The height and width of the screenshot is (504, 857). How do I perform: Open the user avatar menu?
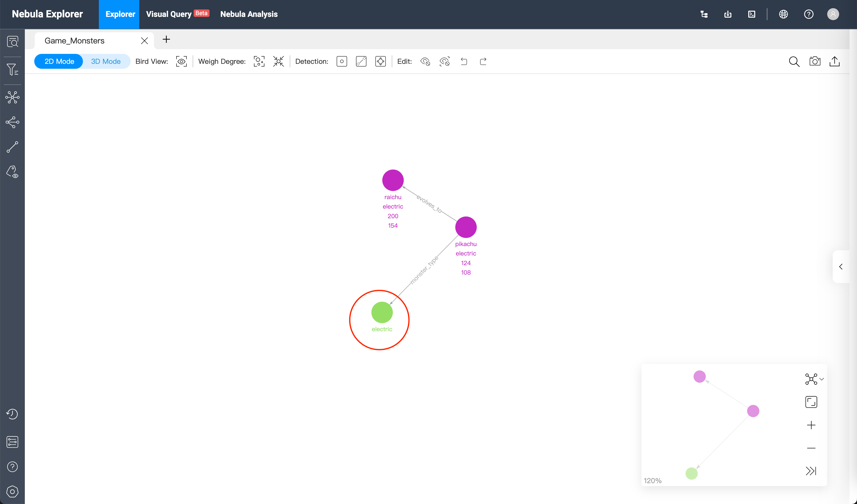click(833, 14)
